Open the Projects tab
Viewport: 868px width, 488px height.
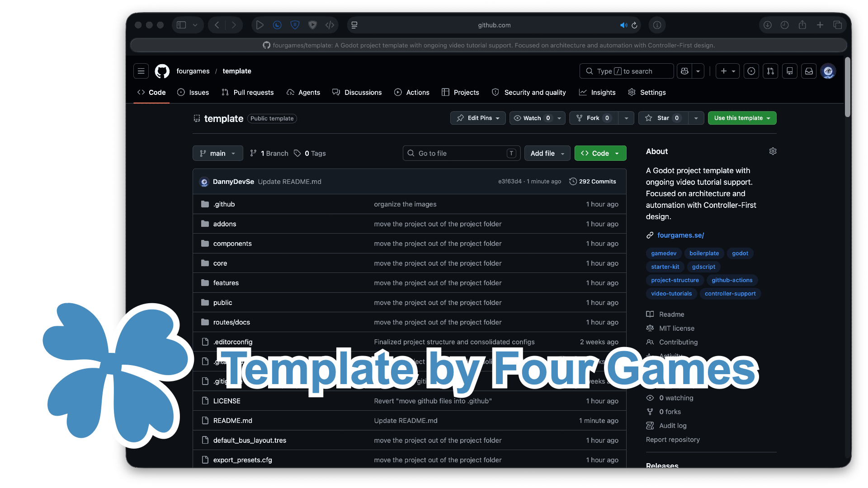[x=460, y=93]
